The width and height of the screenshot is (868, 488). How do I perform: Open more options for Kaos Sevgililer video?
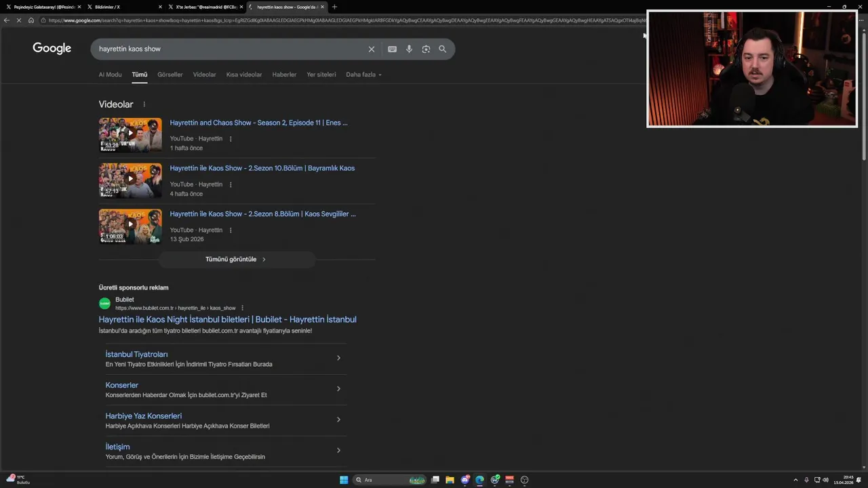[231, 230]
